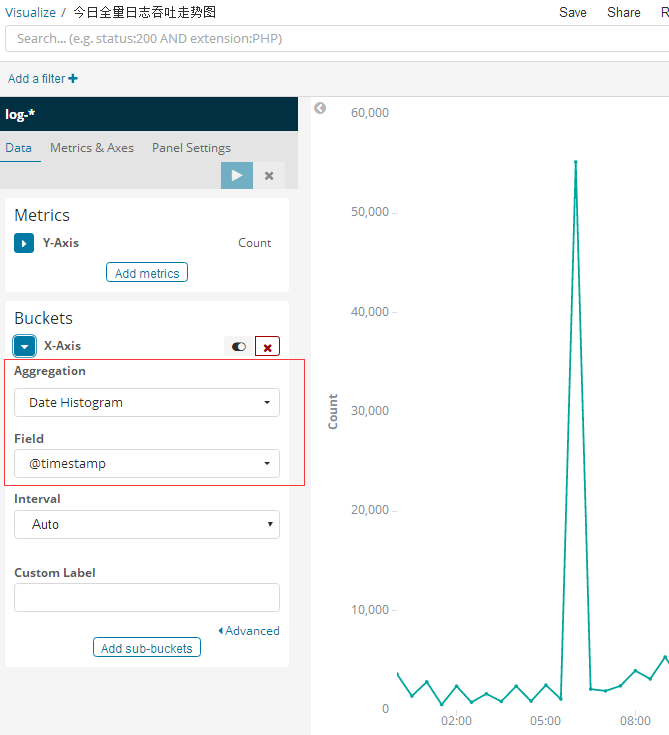Screen dimensions: 669x735
Task: Click the Add sub-buckets button
Action: [x=147, y=648]
